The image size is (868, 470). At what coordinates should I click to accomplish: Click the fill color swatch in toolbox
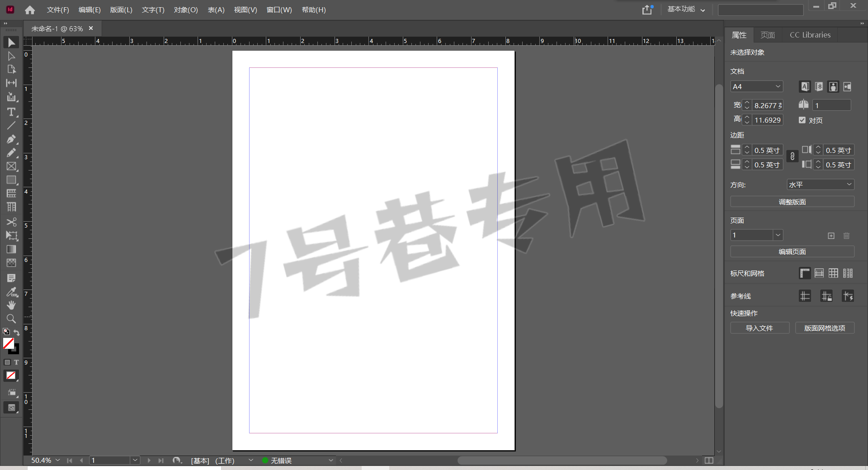[x=8, y=343]
